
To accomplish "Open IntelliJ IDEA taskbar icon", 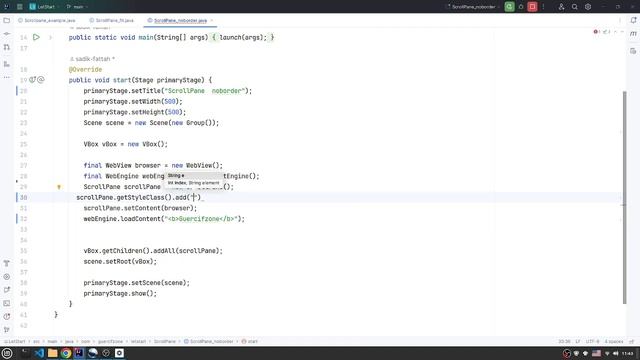I will pyautogui.click(x=79, y=353).
